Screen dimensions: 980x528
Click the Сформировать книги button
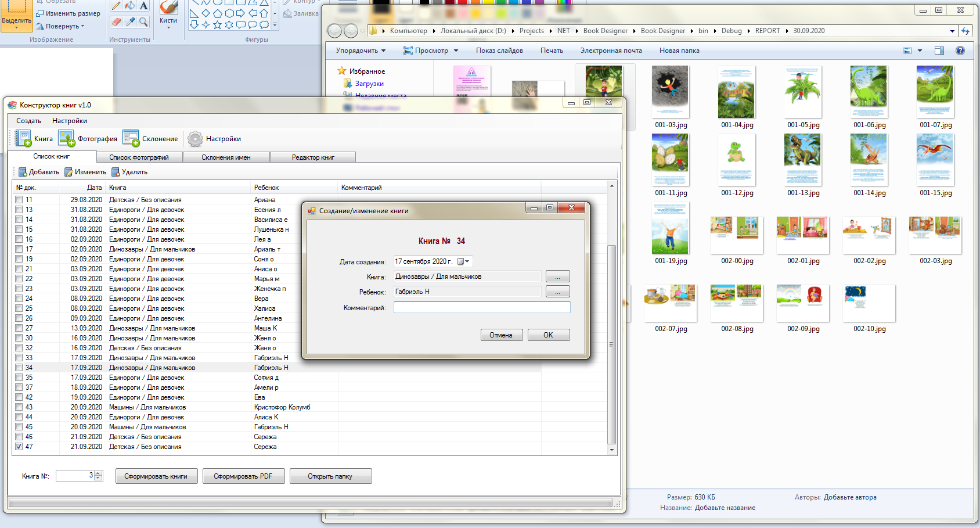(x=156, y=476)
